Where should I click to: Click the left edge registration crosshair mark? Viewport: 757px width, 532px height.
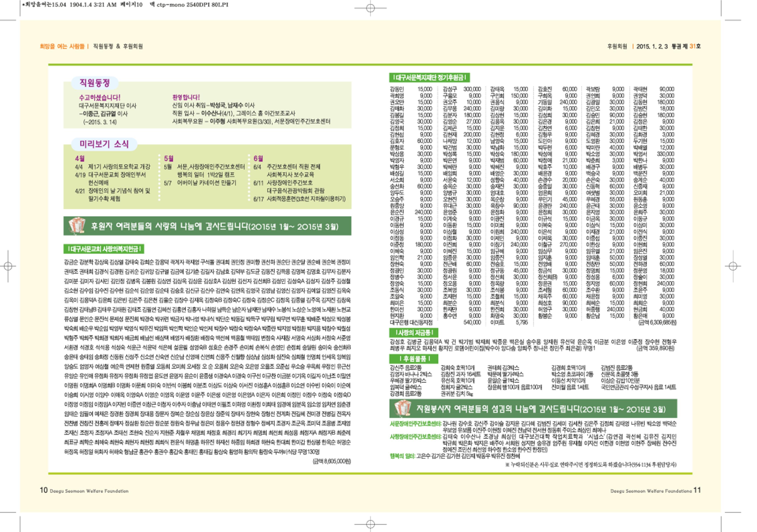pos(8,266)
